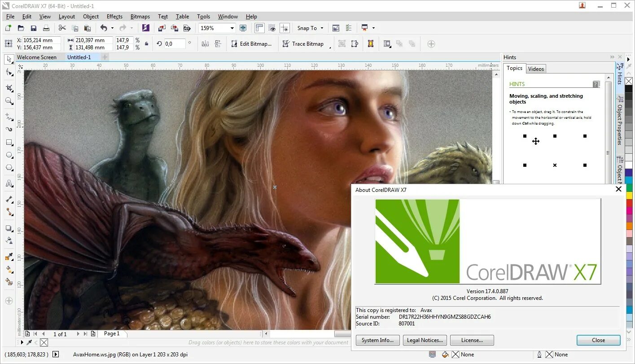Click the Publish to PDF icon
The image size is (635, 364).
187,28
